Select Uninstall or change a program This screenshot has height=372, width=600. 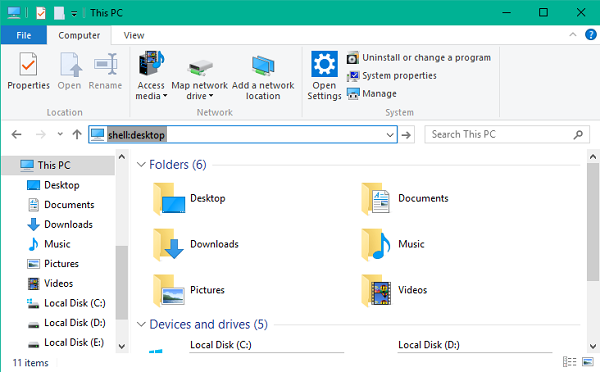[419, 58]
